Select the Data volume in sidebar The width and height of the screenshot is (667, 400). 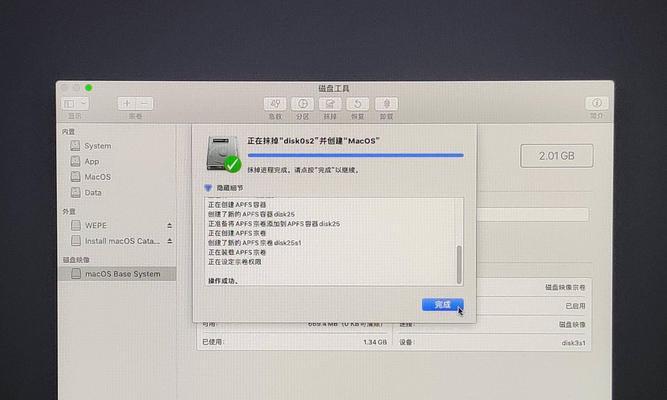[x=117, y=193]
